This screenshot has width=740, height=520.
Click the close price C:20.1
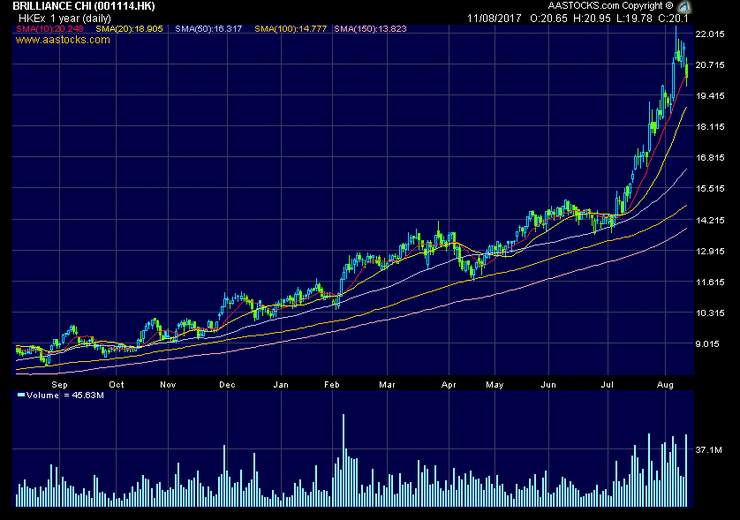673,18
